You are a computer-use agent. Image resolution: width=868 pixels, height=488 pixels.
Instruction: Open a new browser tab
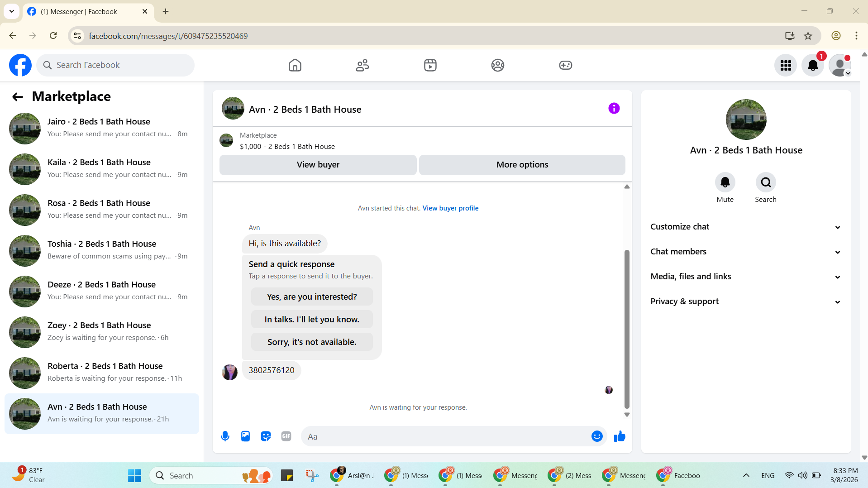click(166, 11)
